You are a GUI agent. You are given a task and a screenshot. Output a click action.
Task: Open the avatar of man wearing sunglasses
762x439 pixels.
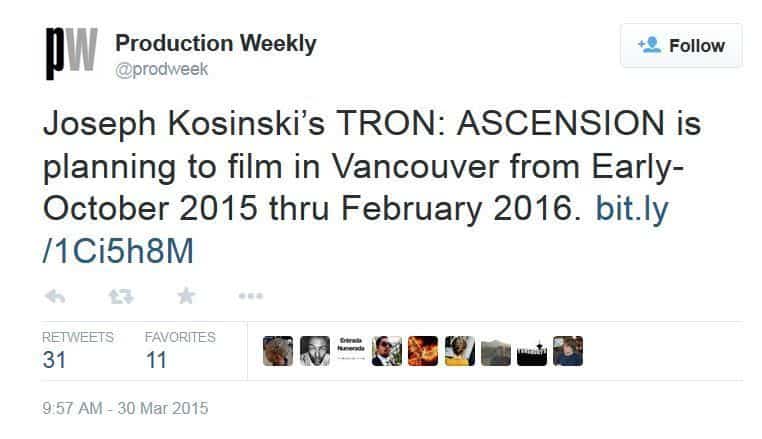coord(386,351)
